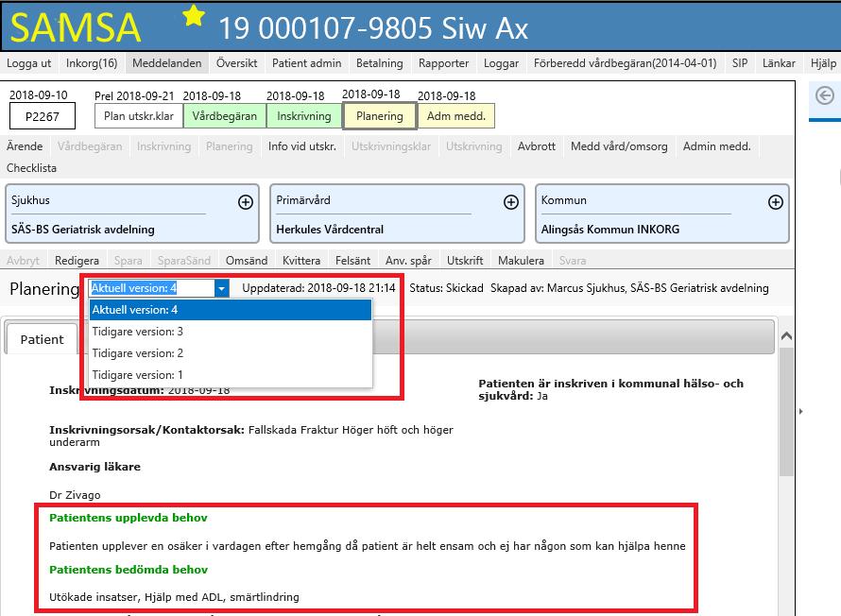Click Status: Skickad text
The image size is (841, 616).
pos(446,288)
